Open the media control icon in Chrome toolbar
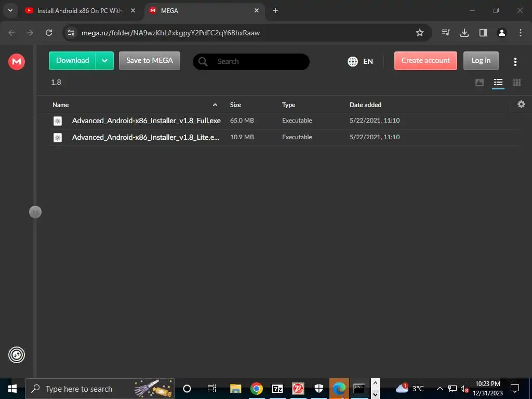Viewport: 532px width, 399px height. 445,33
